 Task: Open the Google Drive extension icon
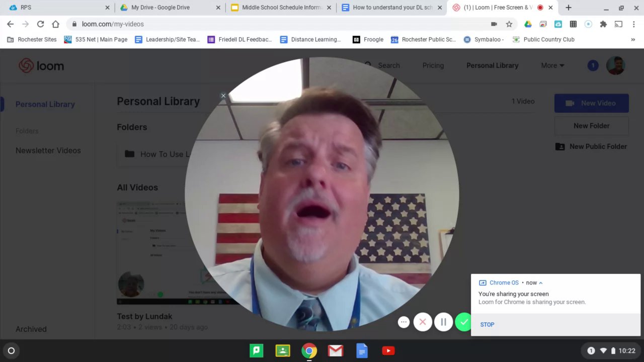click(x=528, y=24)
